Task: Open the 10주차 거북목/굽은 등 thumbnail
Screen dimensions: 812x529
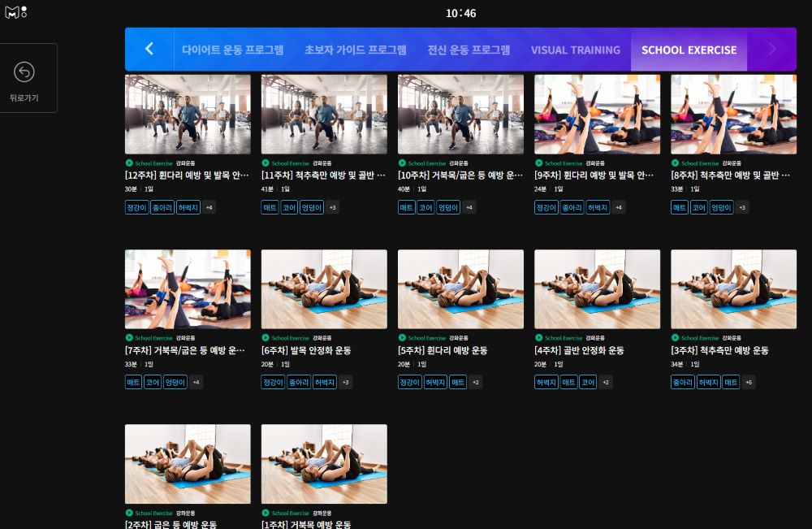Action: click(x=460, y=114)
